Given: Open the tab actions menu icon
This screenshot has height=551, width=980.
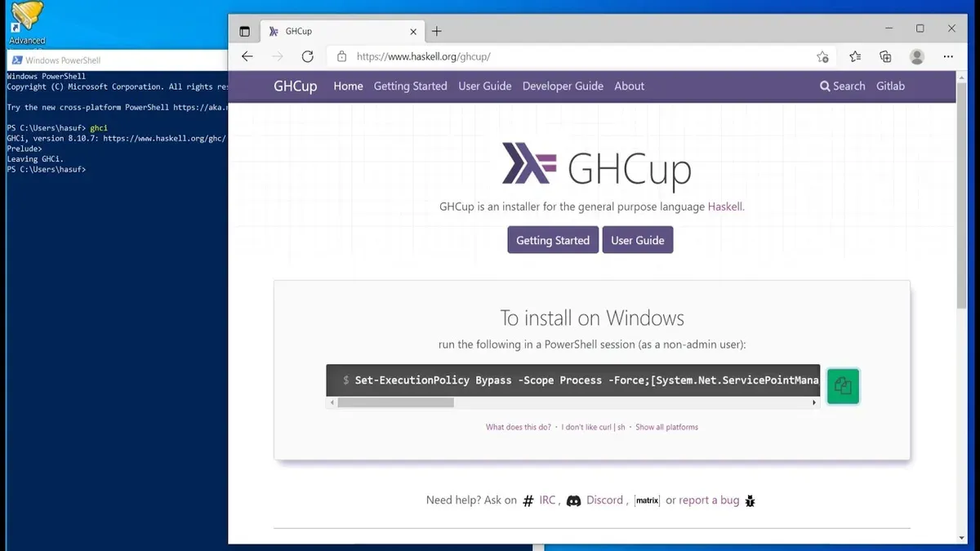Looking at the screenshot, I should (x=244, y=31).
